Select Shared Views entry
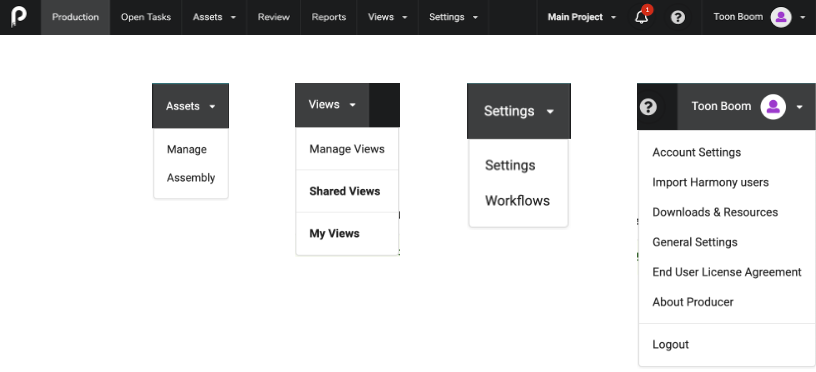Viewport: 816px width, 372px height. pyautogui.click(x=347, y=191)
